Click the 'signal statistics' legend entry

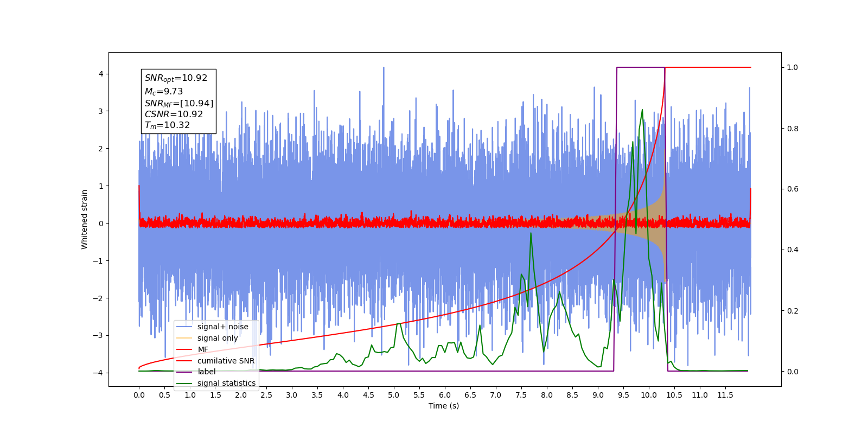pyautogui.click(x=226, y=383)
